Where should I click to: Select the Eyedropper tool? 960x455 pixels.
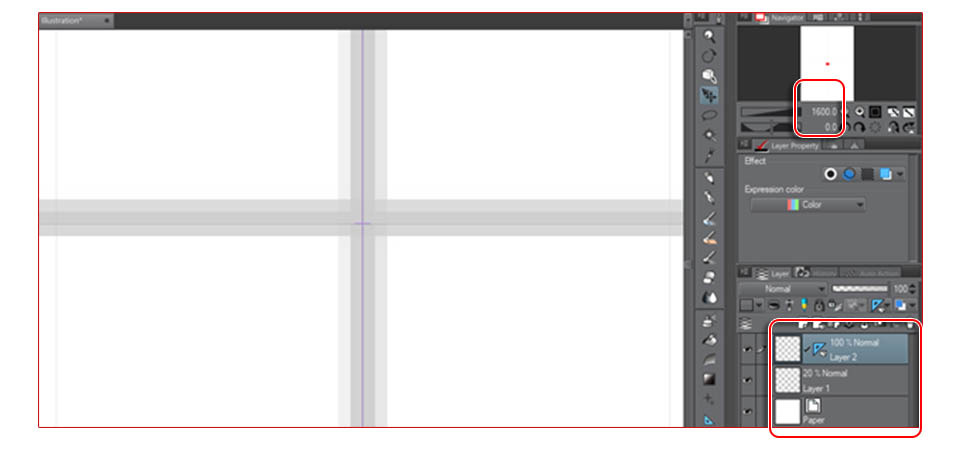coord(709,156)
